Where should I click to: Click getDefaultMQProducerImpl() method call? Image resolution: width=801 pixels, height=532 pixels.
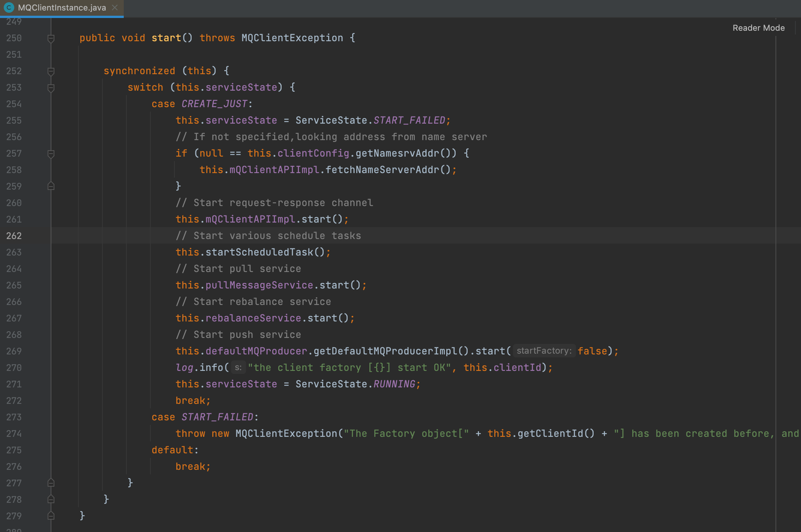391,351
